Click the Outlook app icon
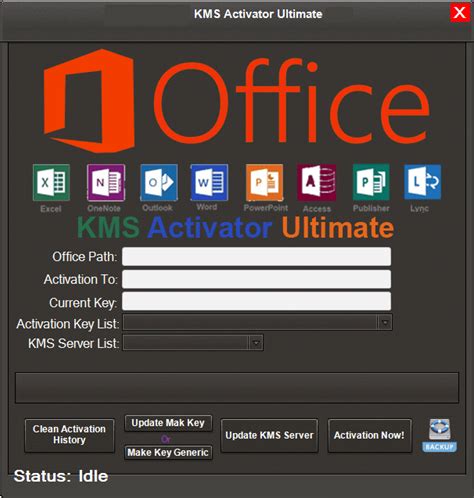 click(x=159, y=182)
